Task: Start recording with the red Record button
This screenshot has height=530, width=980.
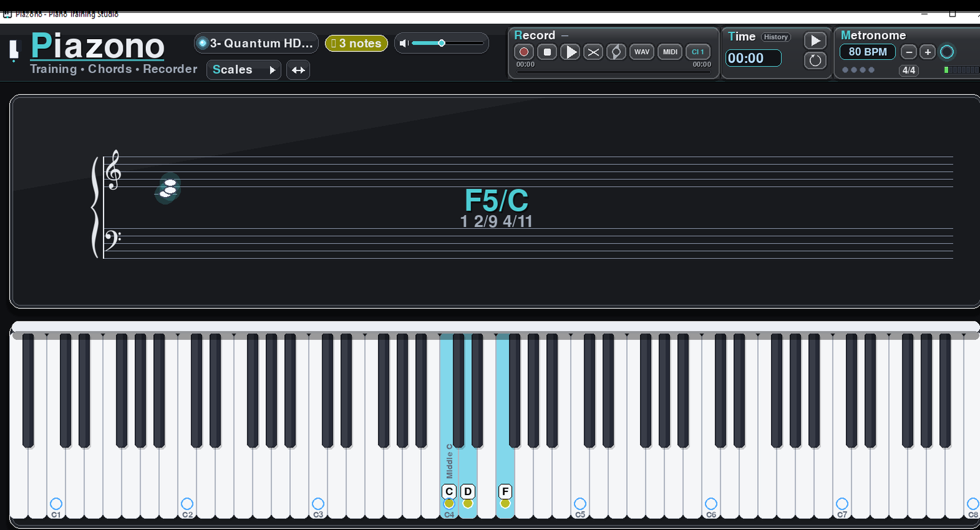Action: [x=524, y=52]
